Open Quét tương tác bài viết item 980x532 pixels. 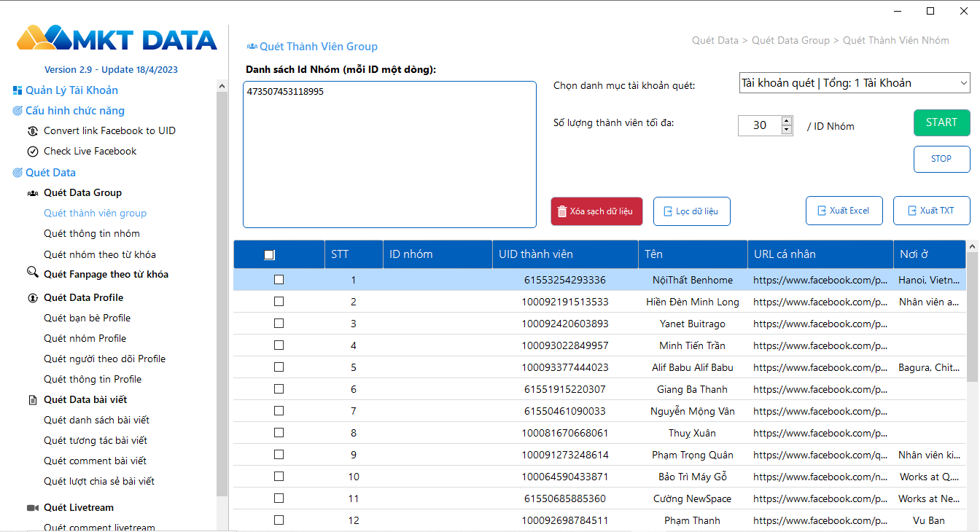pos(96,441)
